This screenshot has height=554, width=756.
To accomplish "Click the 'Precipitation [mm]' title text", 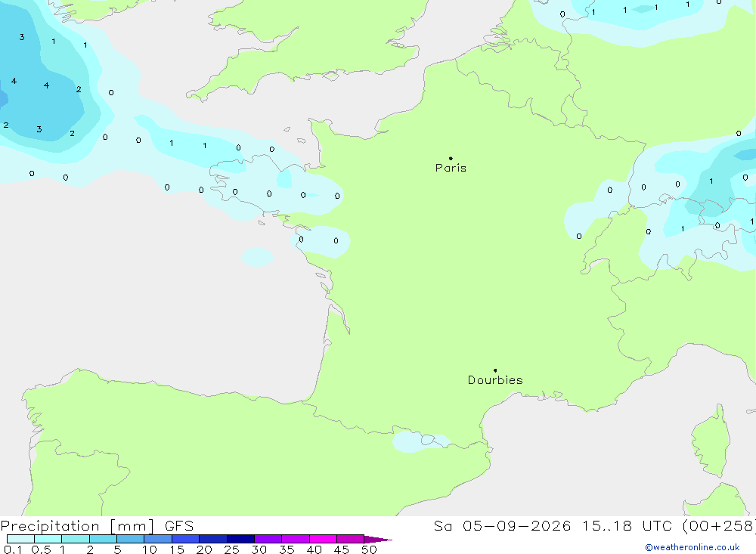I will tap(77, 525).
